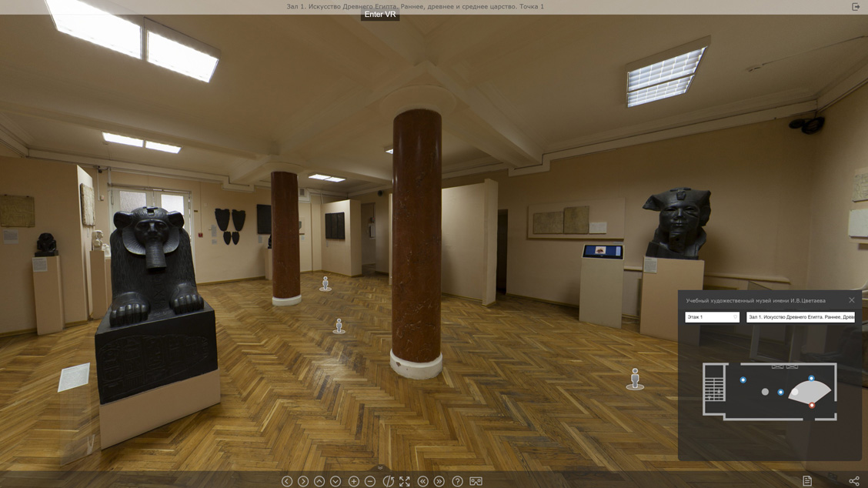
Task: Open the Зал 1 hall selection dropdown
Action: 800,317
